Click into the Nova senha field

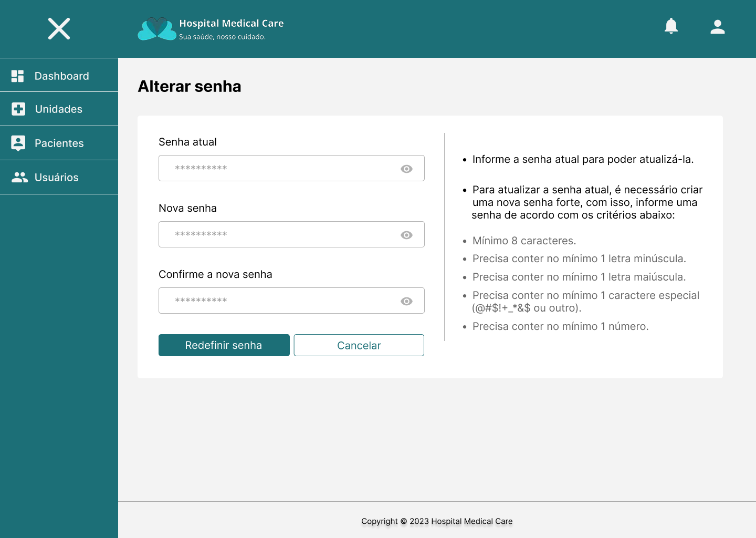[291, 234]
